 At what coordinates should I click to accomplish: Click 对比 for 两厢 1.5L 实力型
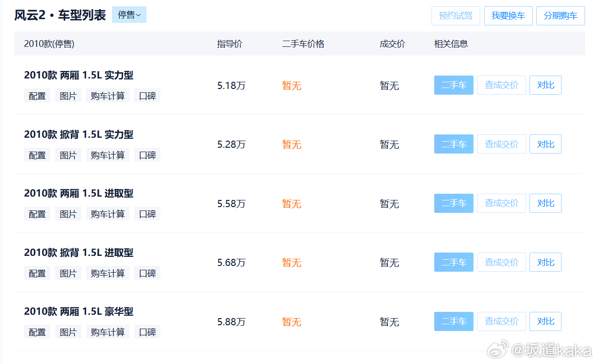click(x=545, y=85)
